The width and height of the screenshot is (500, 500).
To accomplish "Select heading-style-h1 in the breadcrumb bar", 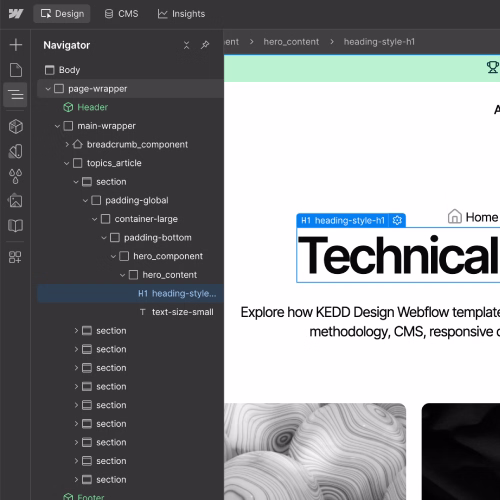I will [x=379, y=42].
